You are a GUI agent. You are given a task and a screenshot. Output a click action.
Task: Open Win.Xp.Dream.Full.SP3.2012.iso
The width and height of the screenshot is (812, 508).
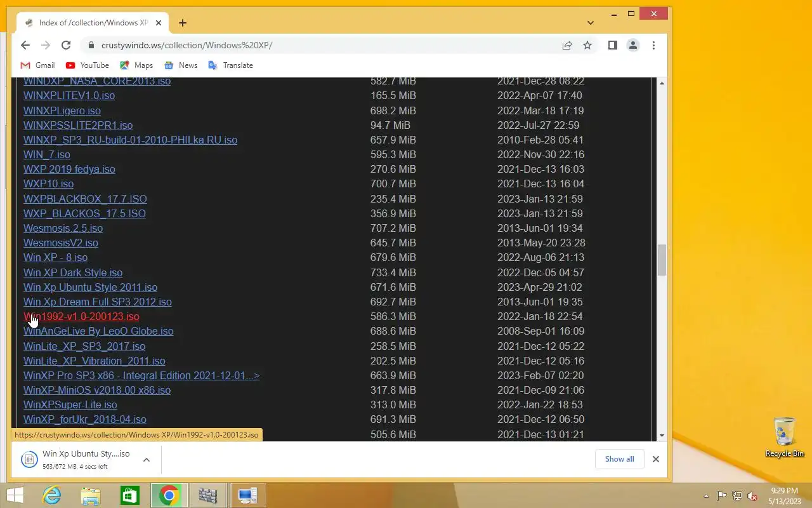pos(98,302)
